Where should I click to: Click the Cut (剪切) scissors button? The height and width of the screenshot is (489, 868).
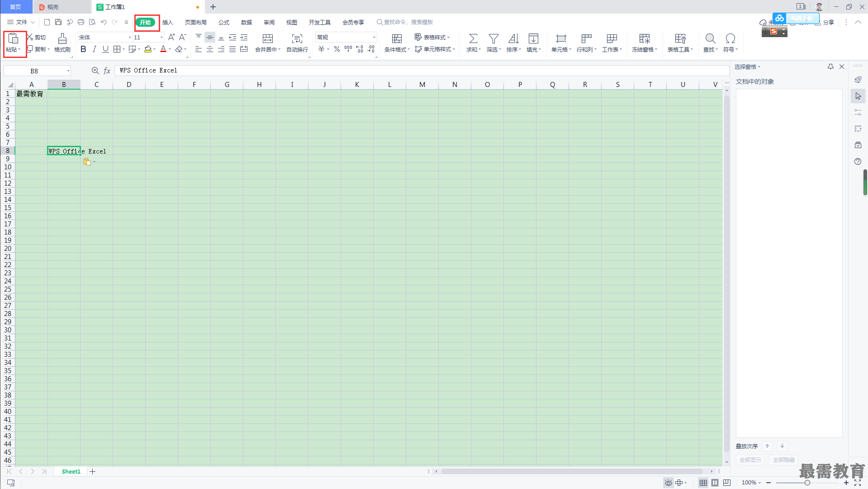click(36, 37)
